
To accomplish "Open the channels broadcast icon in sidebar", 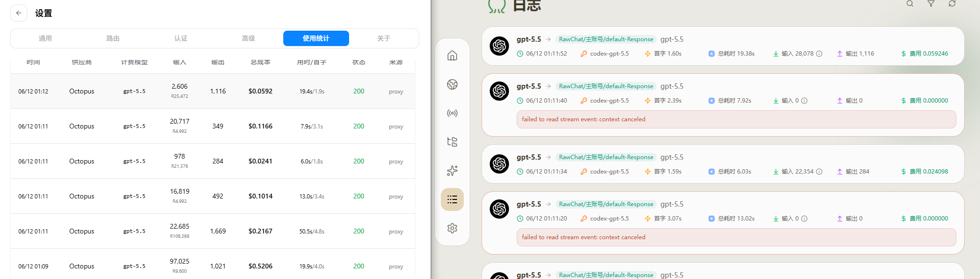I will tap(452, 113).
